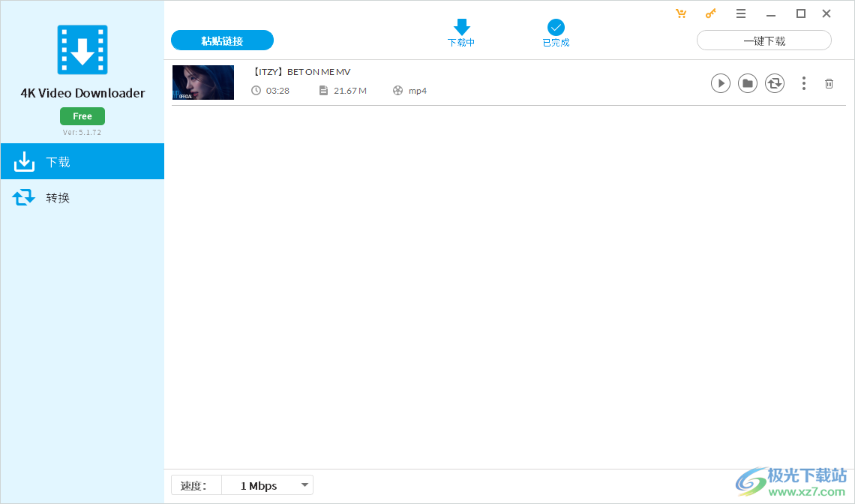Open the downloaded file's folder

(748, 83)
